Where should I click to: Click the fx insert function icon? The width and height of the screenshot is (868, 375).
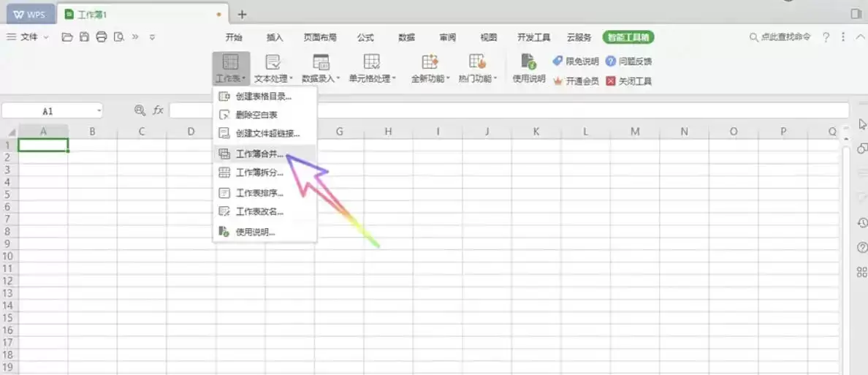159,110
